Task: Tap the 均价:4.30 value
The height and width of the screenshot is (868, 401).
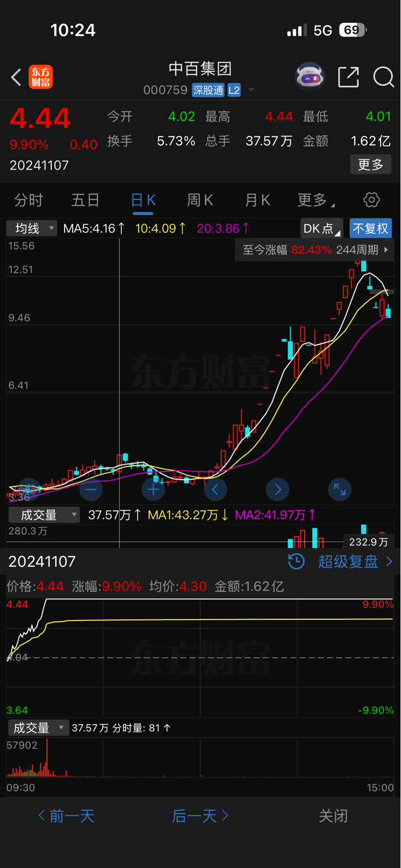Action: [x=178, y=586]
